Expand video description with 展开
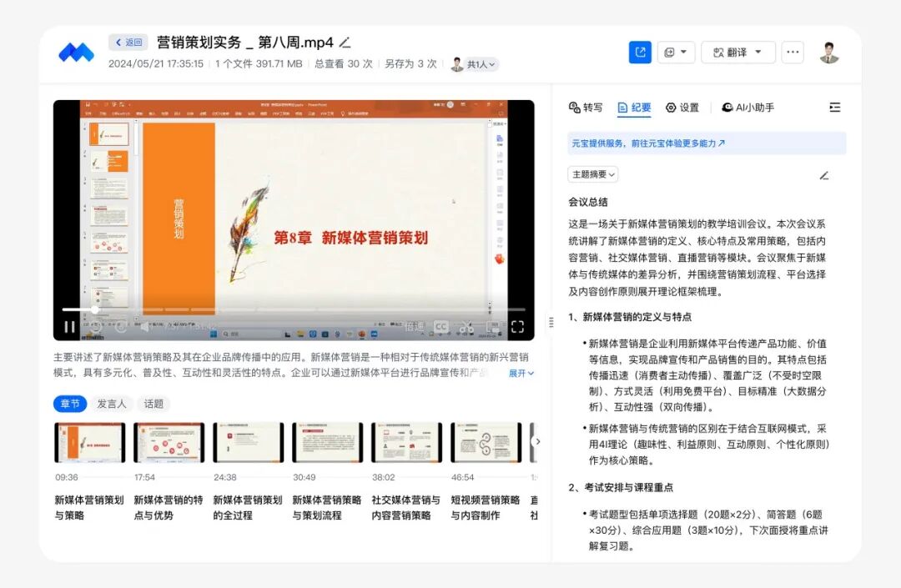This screenshot has height=588, width=901. [x=521, y=374]
